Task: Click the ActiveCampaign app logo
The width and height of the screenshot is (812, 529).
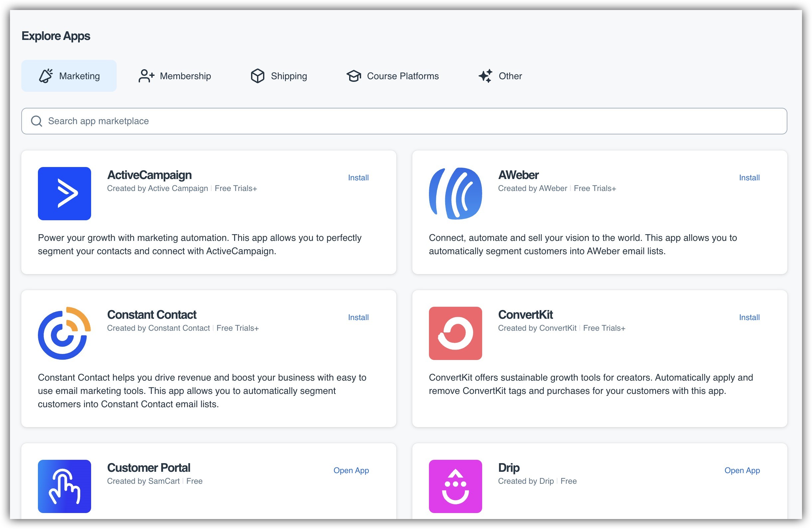Action: (64, 194)
